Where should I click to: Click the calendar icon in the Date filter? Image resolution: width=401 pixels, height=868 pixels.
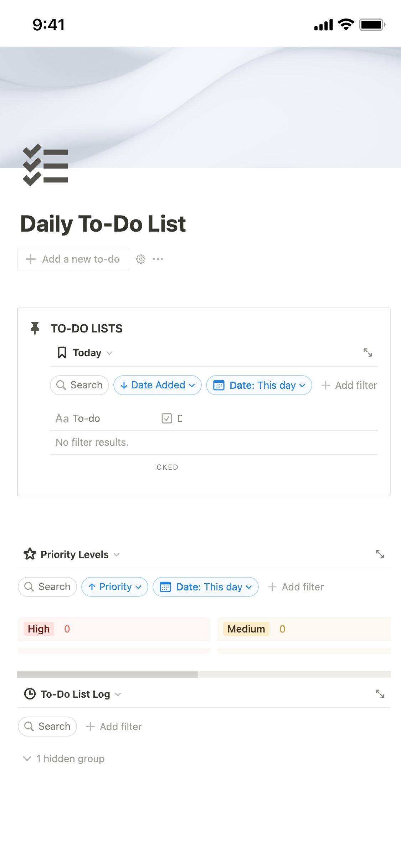point(219,385)
